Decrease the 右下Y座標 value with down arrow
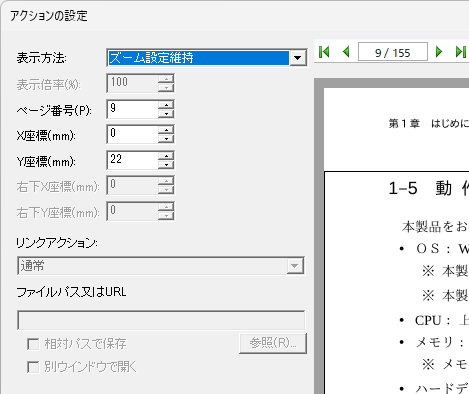Image resolution: width=469 pixels, height=394 pixels. point(166,216)
